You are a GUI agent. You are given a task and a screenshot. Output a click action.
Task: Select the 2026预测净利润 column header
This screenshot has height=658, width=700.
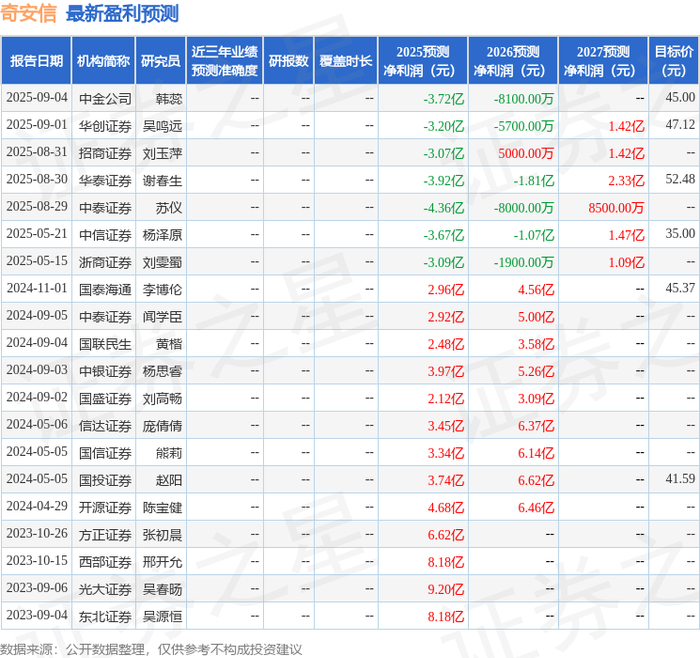pyautogui.click(x=513, y=61)
